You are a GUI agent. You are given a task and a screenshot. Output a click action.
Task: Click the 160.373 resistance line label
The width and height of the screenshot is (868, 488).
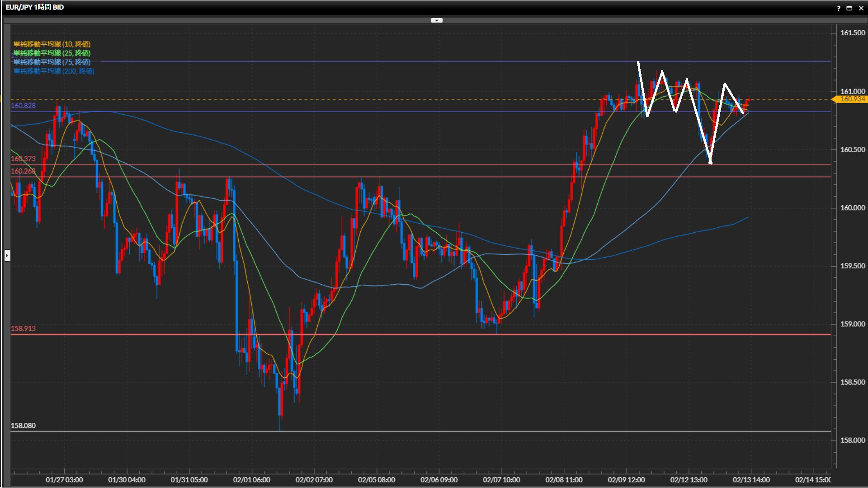pos(23,159)
